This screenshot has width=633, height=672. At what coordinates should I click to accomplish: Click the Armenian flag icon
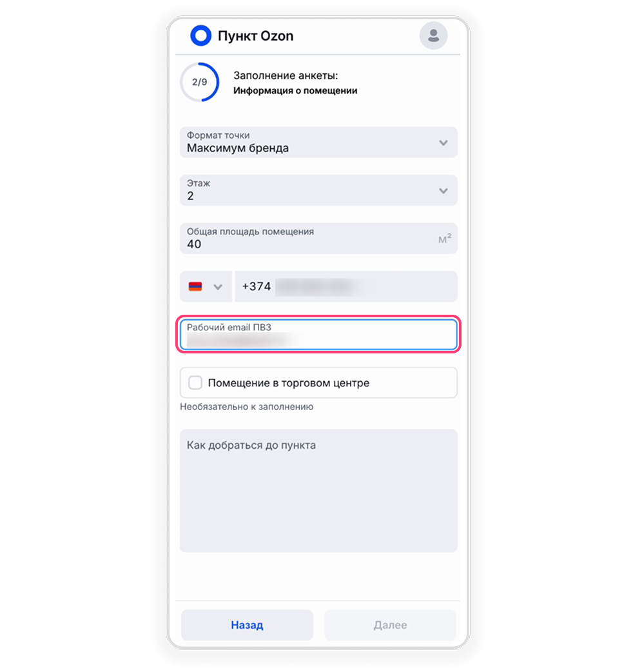tap(195, 287)
